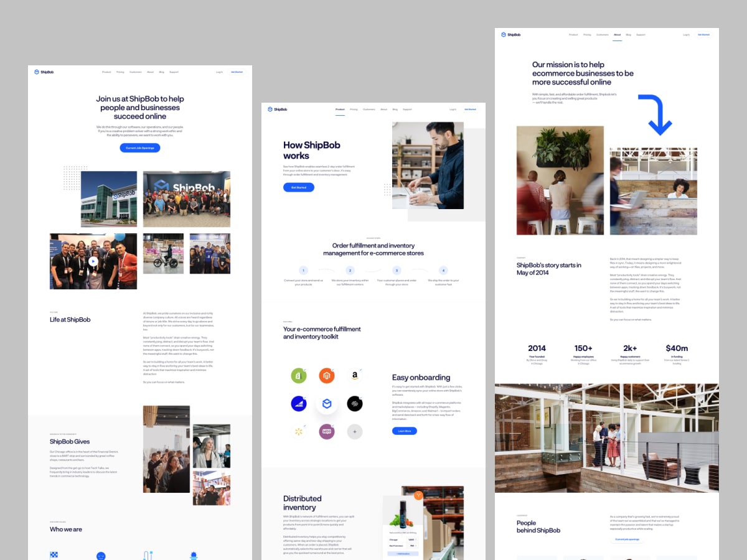
Task: Click the Current Job Openings button
Action: (140, 148)
